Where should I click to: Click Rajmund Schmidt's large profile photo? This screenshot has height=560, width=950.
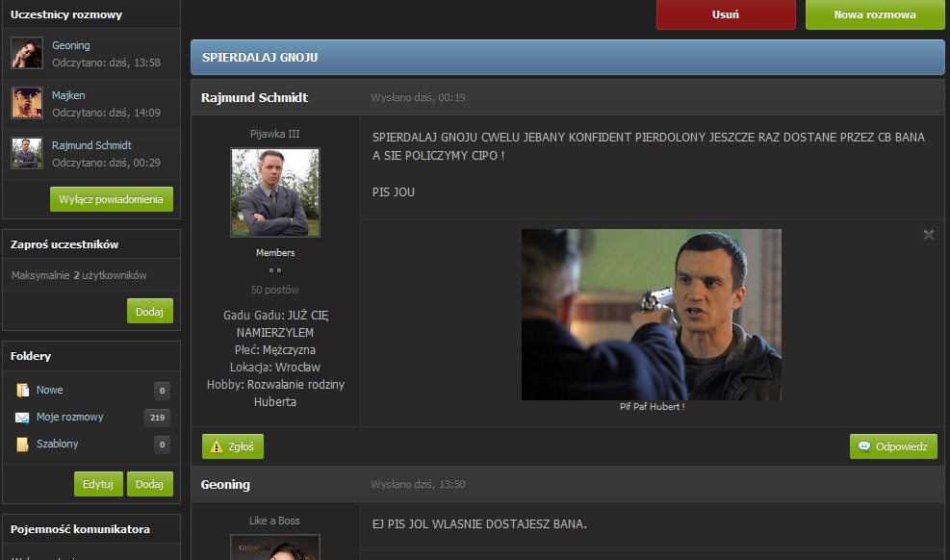point(275,192)
